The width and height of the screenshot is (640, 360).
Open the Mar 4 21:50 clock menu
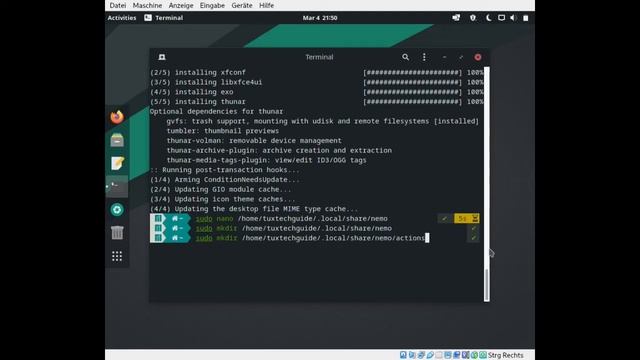(320, 18)
